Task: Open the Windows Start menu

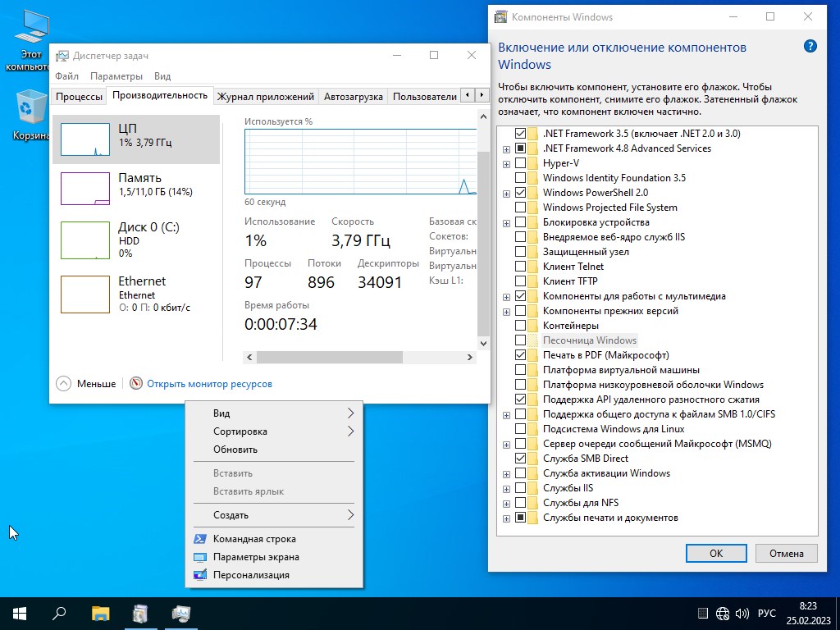Action: (x=20, y=613)
